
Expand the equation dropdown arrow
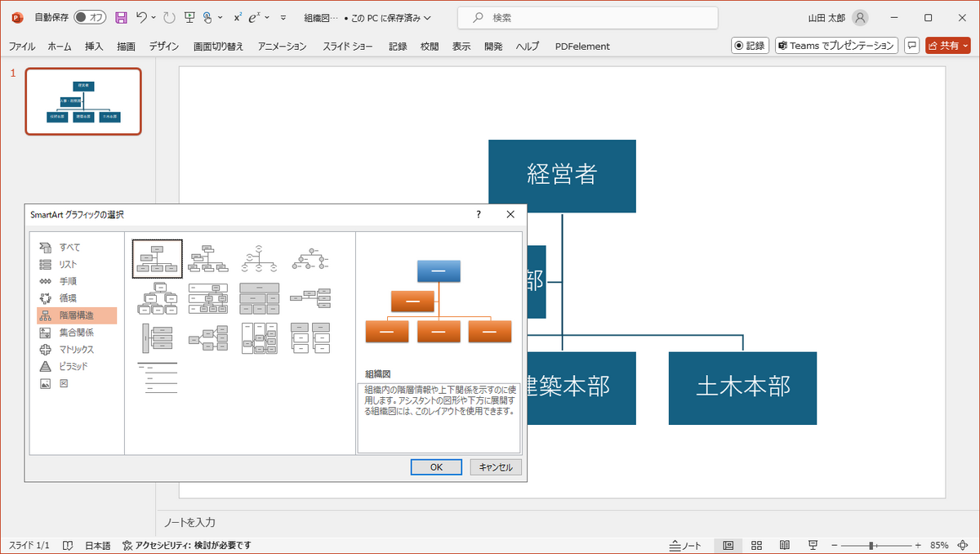pyautogui.click(x=267, y=17)
